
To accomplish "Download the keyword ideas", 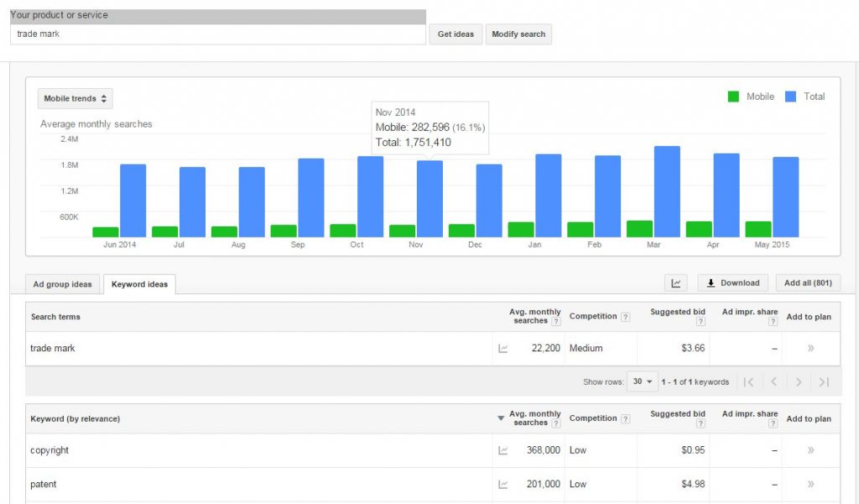I will 732,283.
